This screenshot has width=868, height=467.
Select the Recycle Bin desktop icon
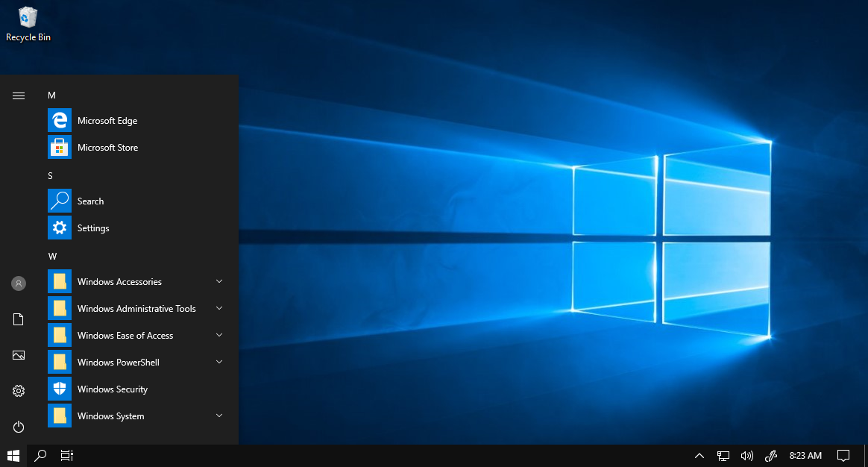click(x=28, y=25)
